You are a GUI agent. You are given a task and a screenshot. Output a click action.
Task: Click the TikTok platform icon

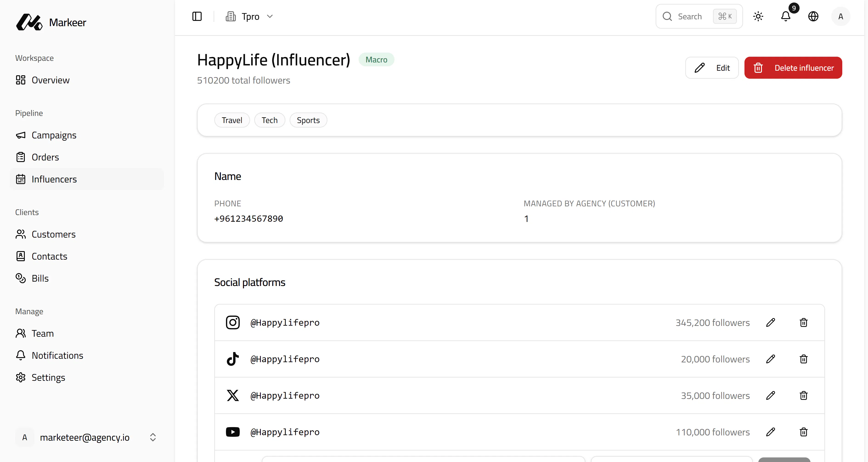click(x=233, y=359)
